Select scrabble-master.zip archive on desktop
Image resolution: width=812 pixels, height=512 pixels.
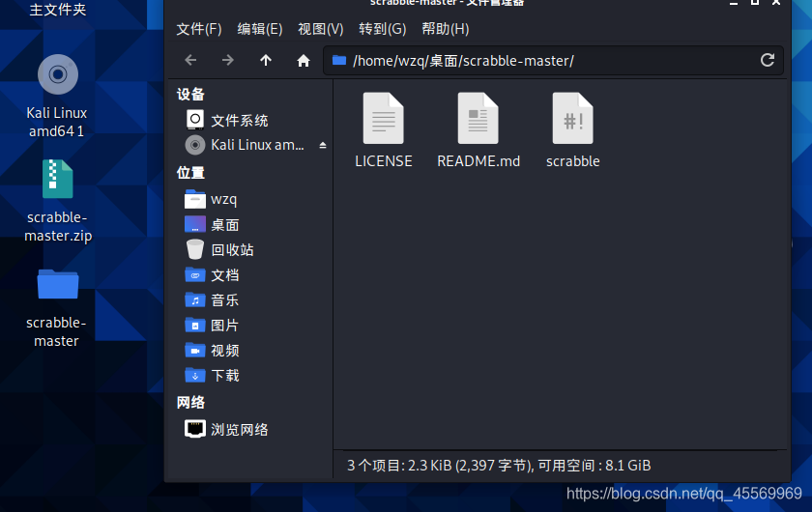pos(57,179)
